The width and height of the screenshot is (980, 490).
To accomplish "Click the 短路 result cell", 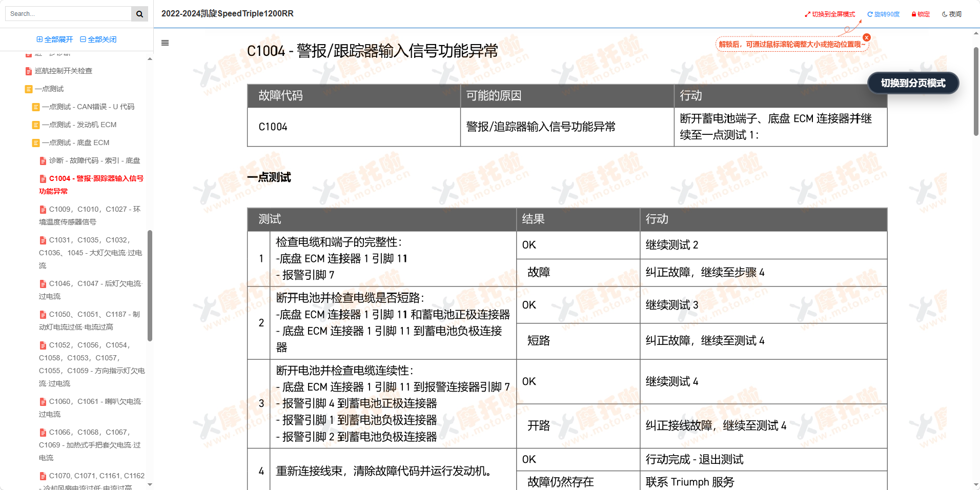I will (578, 341).
